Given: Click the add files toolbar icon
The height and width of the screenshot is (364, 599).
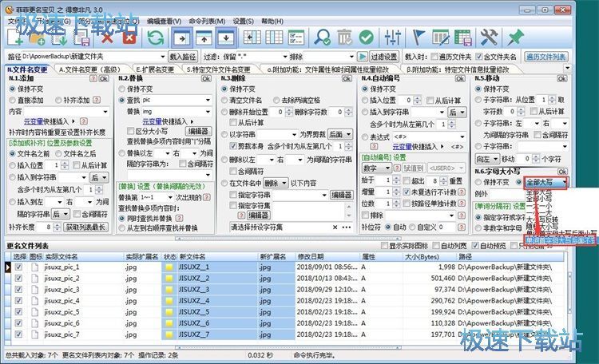Looking at the screenshot, I should tap(15, 38).
